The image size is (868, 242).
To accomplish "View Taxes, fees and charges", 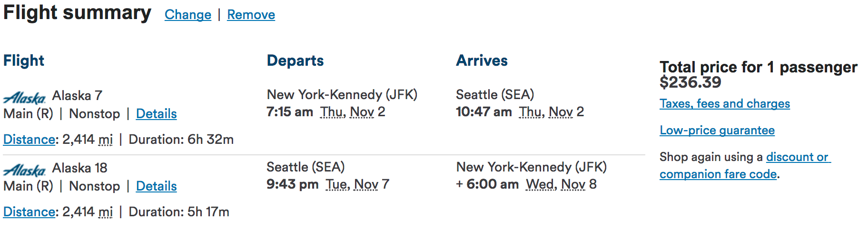I will point(724,104).
